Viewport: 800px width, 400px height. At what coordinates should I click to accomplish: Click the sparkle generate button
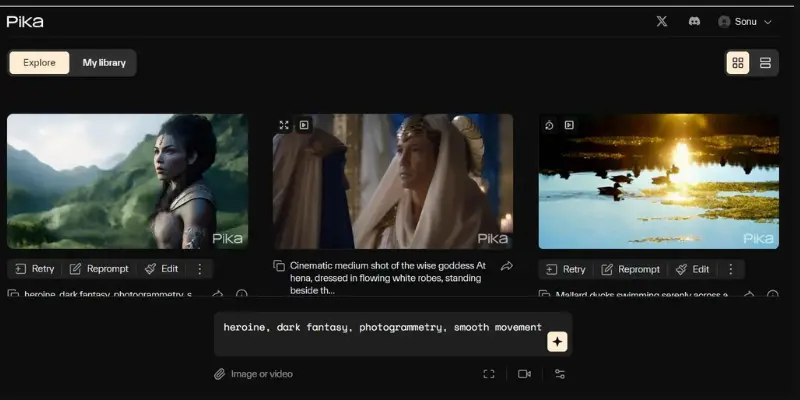tap(557, 342)
